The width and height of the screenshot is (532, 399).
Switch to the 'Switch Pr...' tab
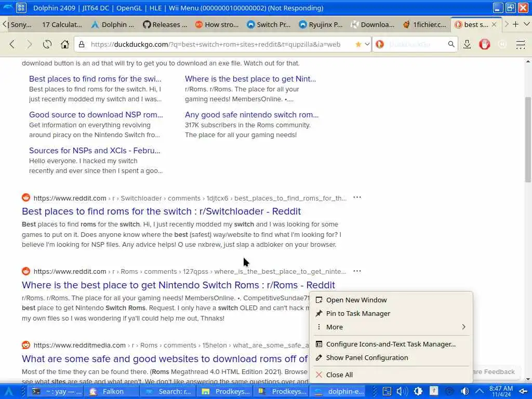coord(269,24)
